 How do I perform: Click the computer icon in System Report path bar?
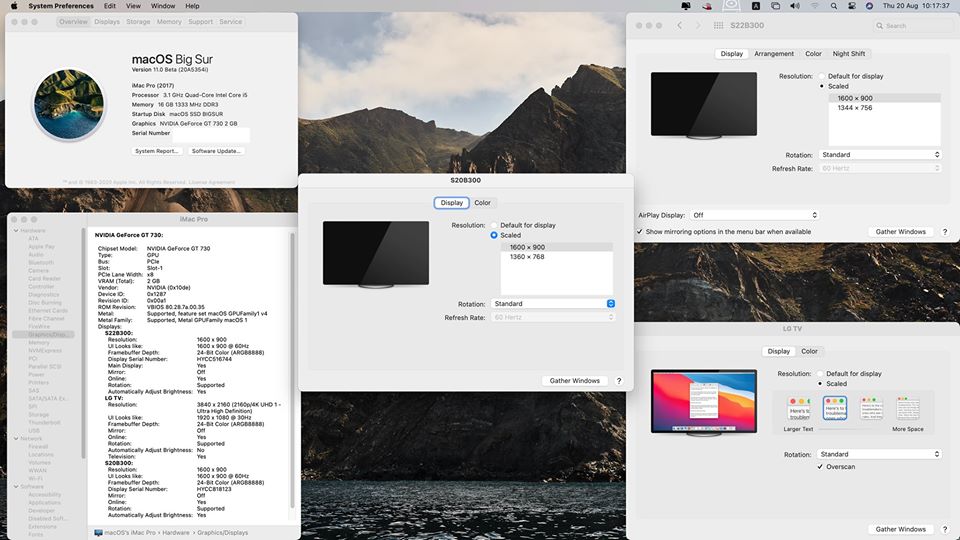coord(98,533)
